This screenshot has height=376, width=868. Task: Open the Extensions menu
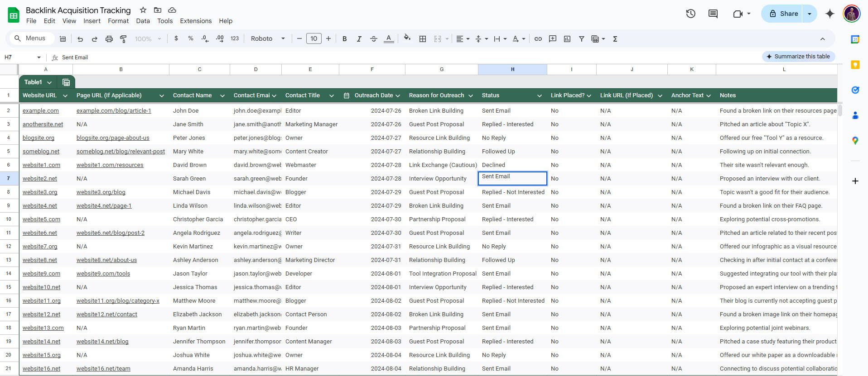pos(195,21)
